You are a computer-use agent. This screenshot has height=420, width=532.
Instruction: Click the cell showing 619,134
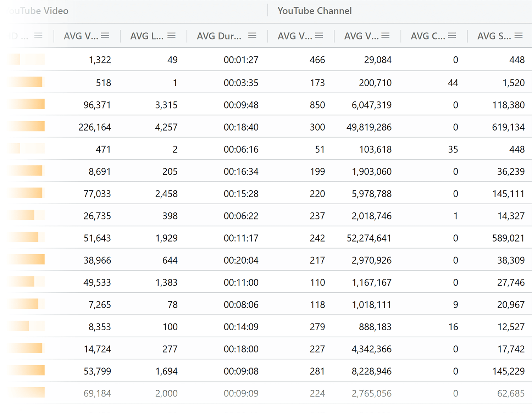(x=508, y=127)
